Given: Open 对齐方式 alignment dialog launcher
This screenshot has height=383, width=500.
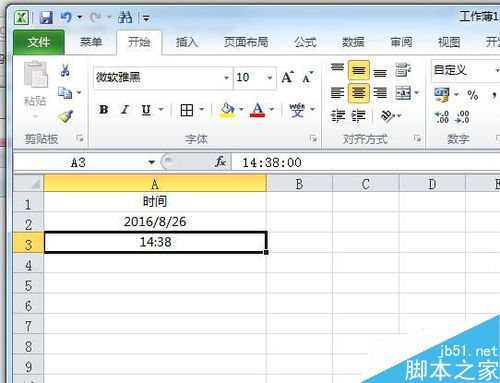Looking at the screenshot, I should point(417,138).
